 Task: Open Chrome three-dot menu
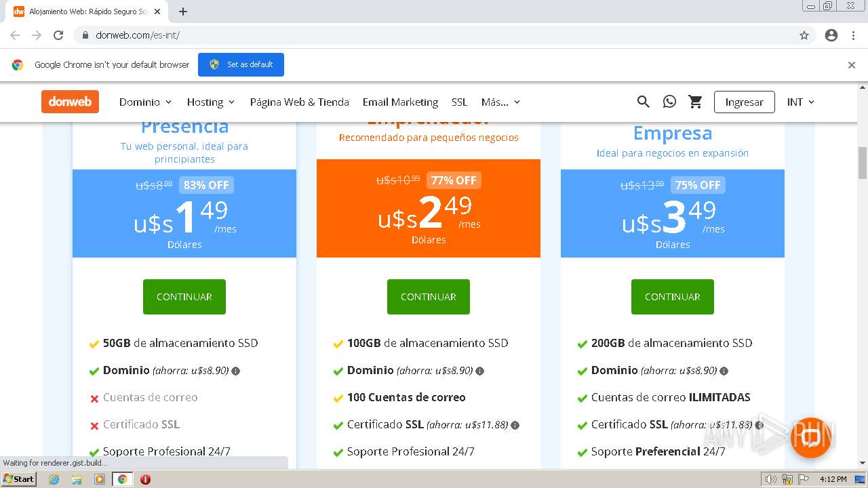pyautogui.click(x=853, y=35)
